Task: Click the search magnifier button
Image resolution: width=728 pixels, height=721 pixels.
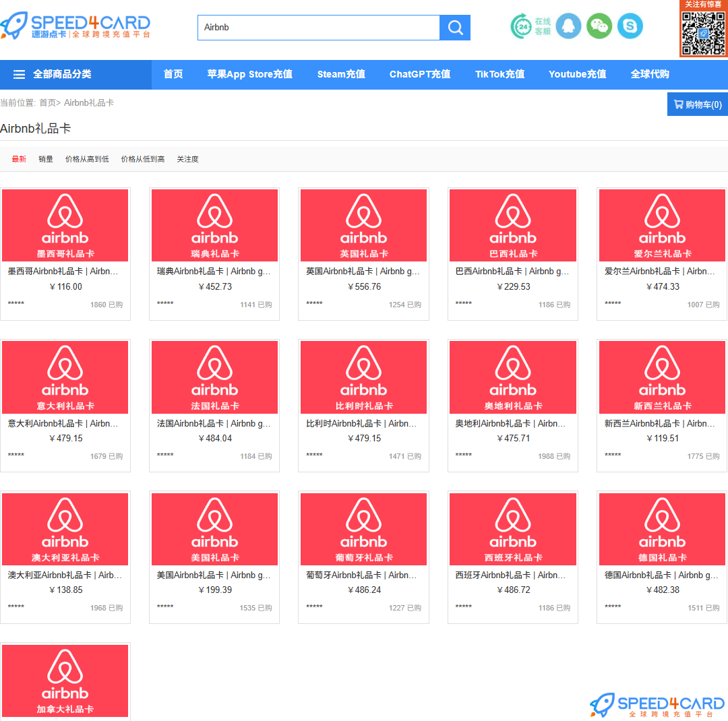Action: tap(455, 28)
